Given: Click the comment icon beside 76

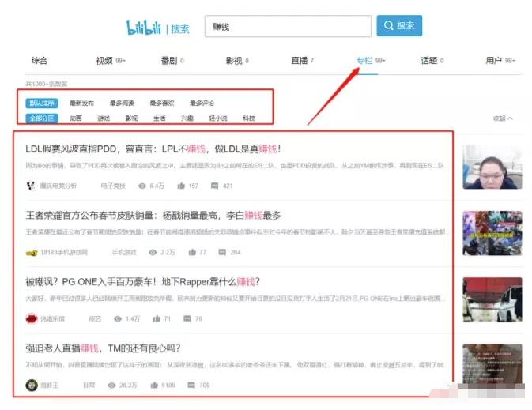Looking at the screenshot, I should click(x=187, y=319).
